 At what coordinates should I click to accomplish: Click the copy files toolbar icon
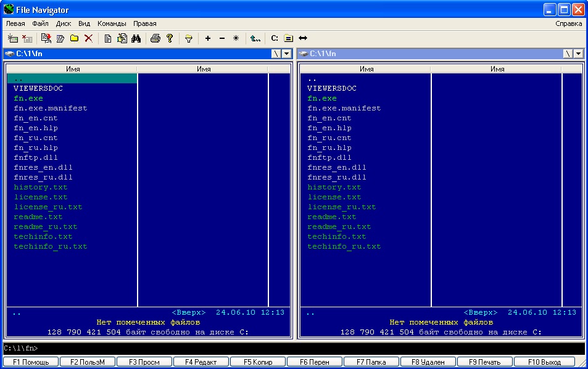point(46,38)
